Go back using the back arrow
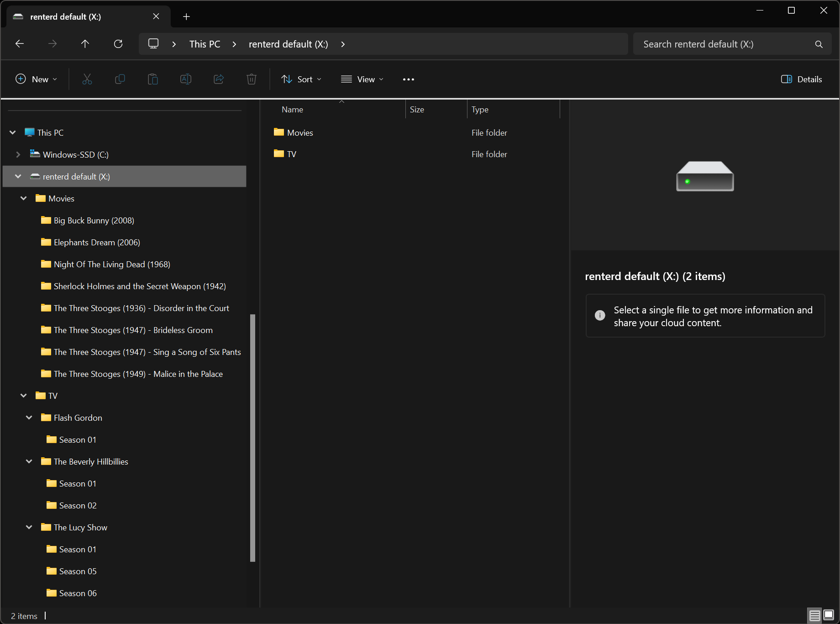Image resolution: width=840 pixels, height=624 pixels. [x=20, y=44]
